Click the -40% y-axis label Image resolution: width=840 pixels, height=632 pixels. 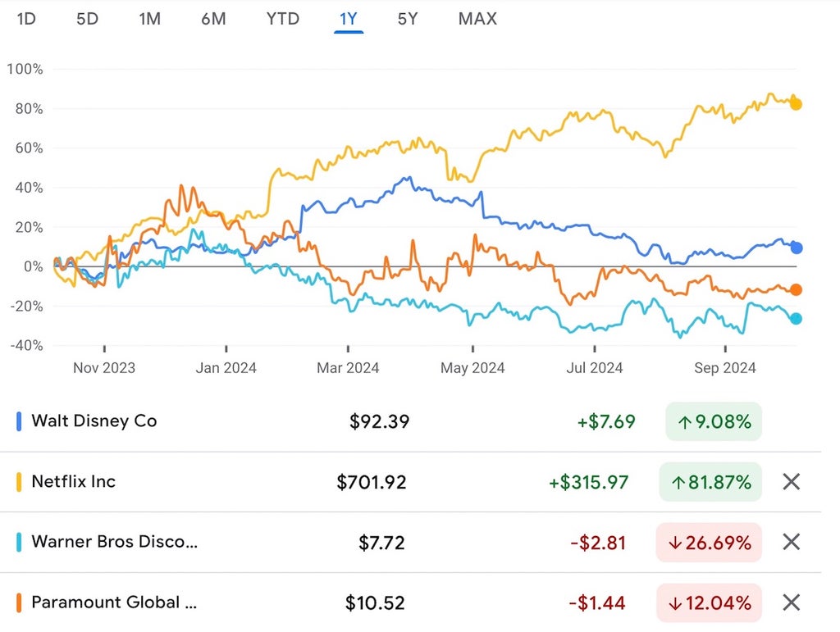26,345
